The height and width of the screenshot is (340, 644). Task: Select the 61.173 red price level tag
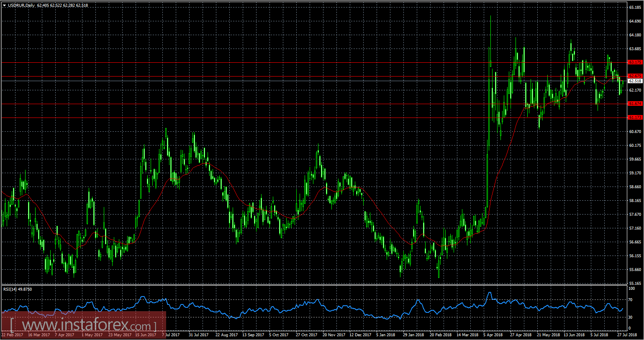635,118
